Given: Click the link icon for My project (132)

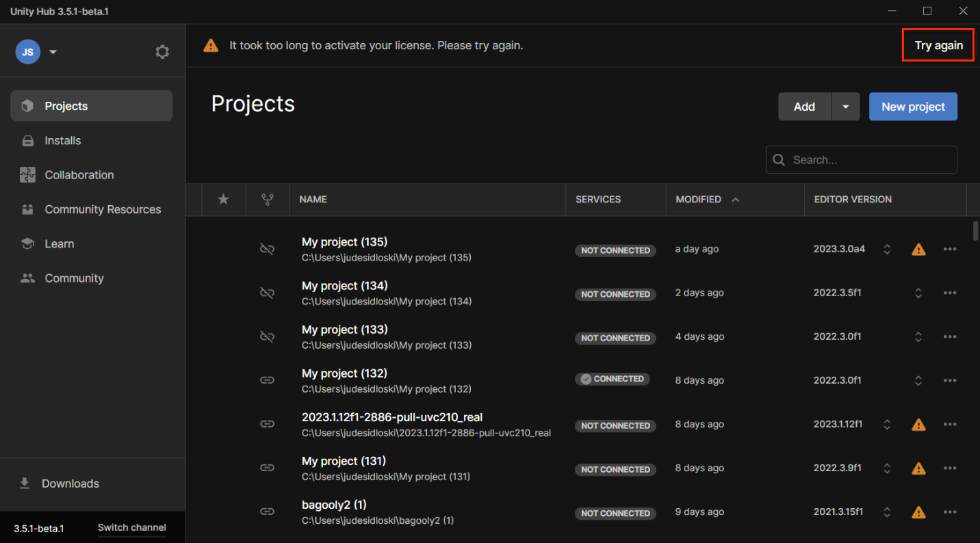Looking at the screenshot, I should [268, 381].
